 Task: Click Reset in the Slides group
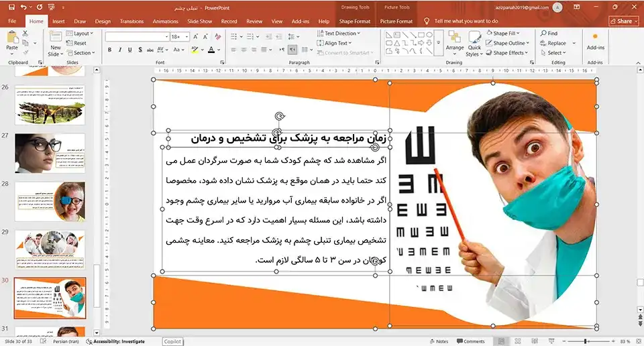tap(76, 43)
